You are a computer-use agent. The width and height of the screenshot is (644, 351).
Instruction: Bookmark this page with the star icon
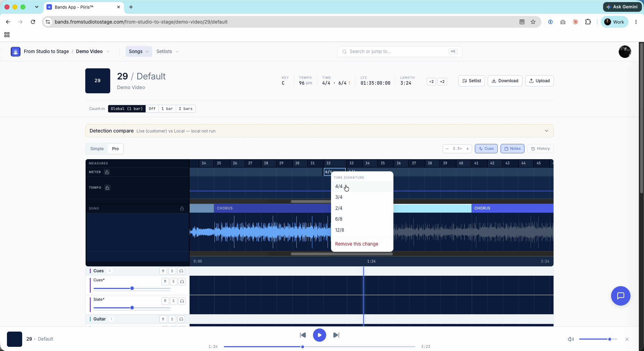(533, 22)
